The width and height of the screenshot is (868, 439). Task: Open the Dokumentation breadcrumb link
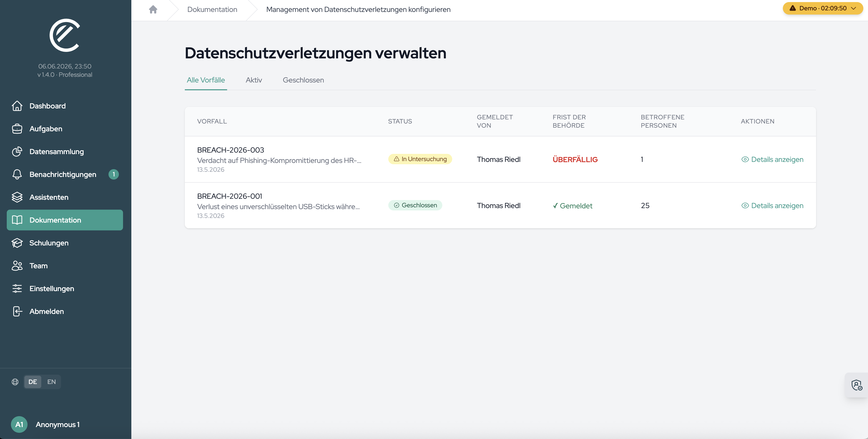212,9
